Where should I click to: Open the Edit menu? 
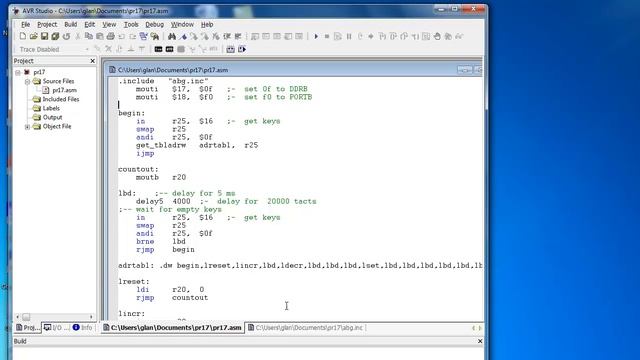89,24
